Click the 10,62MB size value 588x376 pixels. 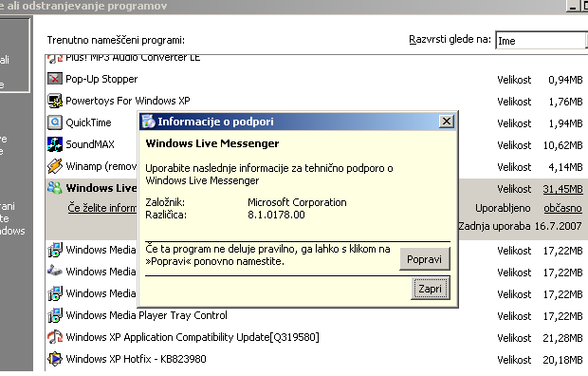coord(563,145)
